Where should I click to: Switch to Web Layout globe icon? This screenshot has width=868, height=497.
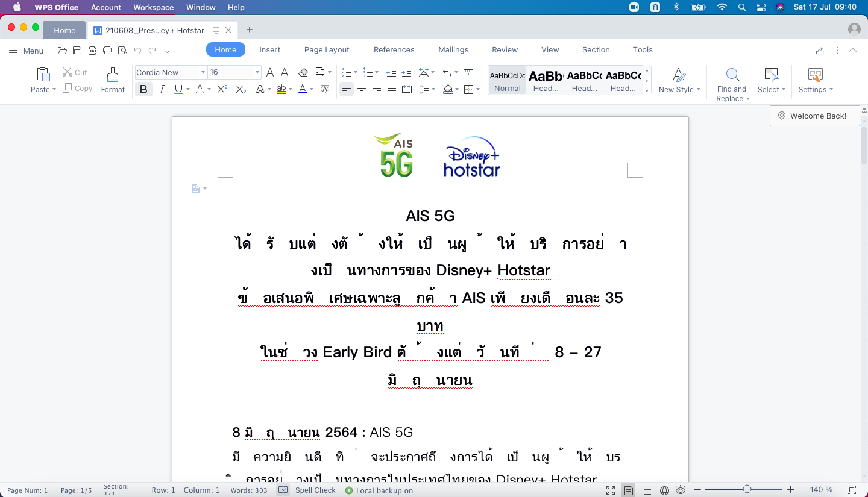tap(664, 490)
